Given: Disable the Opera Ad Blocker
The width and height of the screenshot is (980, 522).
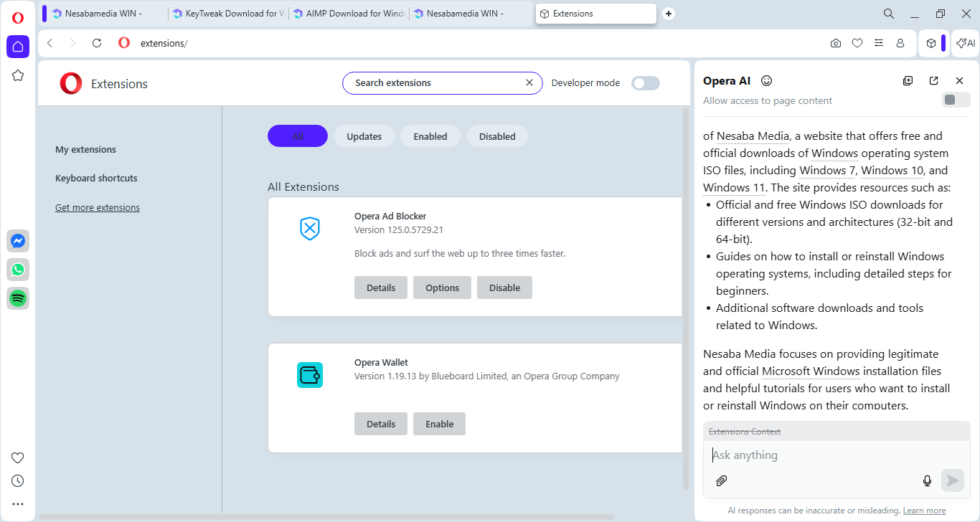Looking at the screenshot, I should pyautogui.click(x=504, y=288).
